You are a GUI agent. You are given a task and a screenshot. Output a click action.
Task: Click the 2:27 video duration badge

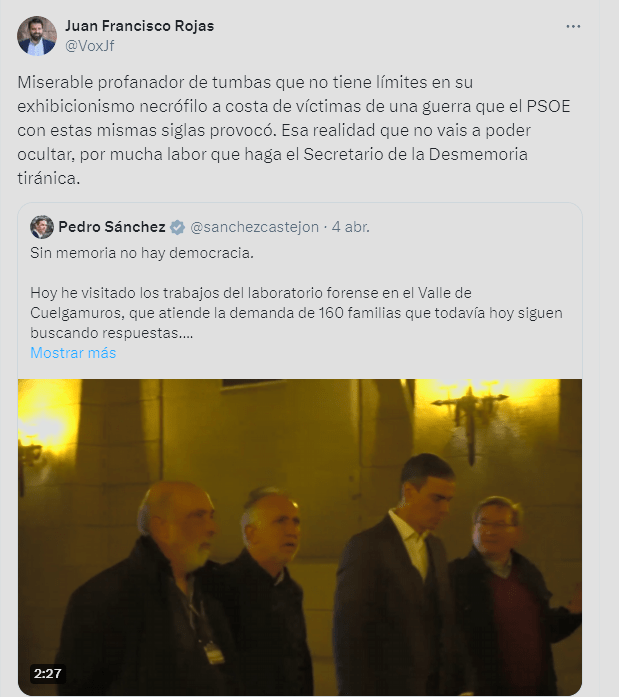click(x=48, y=674)
